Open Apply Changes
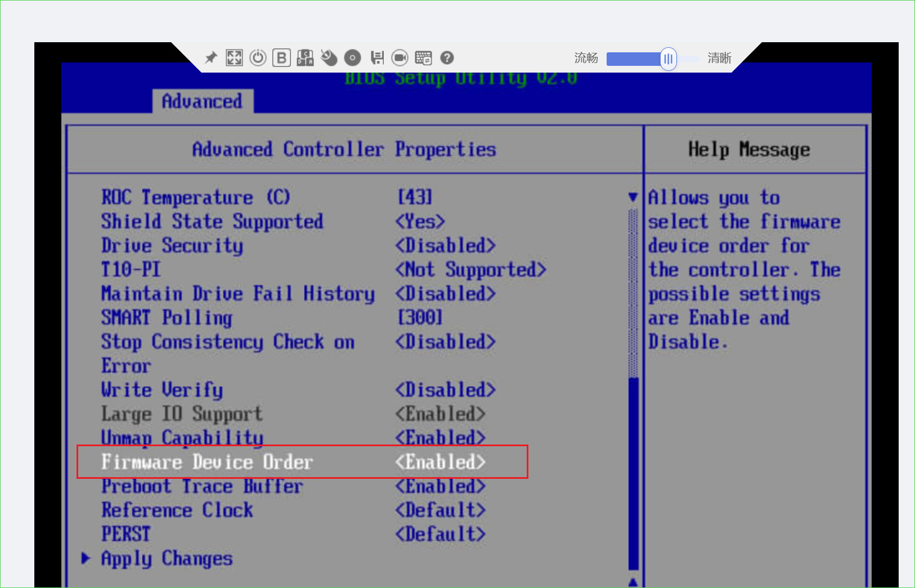 [x=167, y=558]
